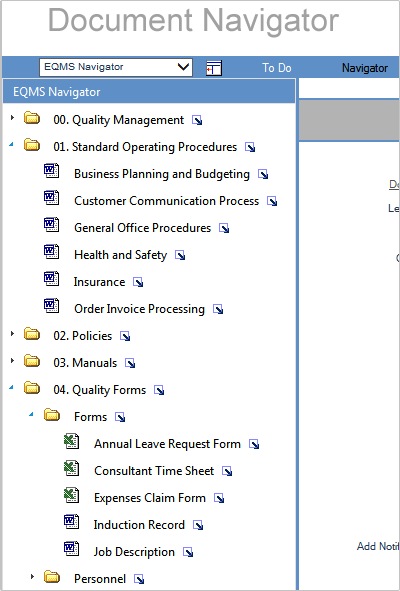Image resolution: width=400 pixels, height=591 pixels.
Task: Switch to the To Do tab
Action: pos(277,68)
